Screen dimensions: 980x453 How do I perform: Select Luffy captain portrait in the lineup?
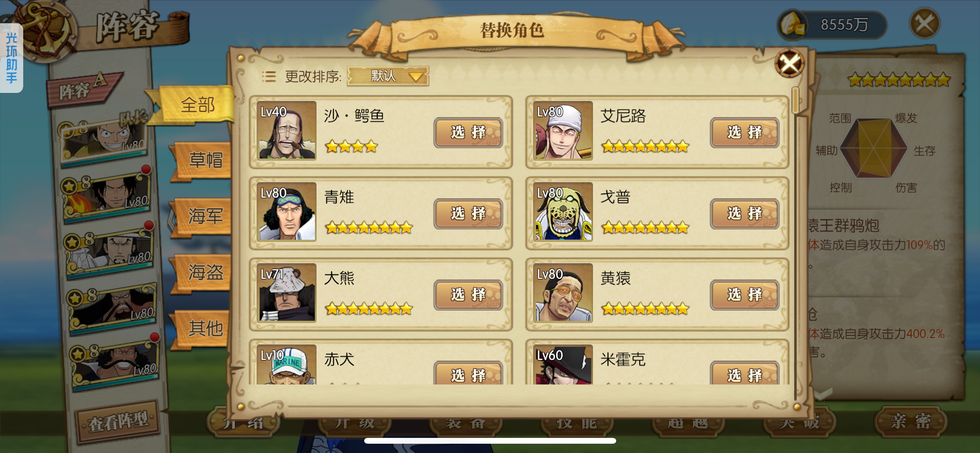[104, 139]
